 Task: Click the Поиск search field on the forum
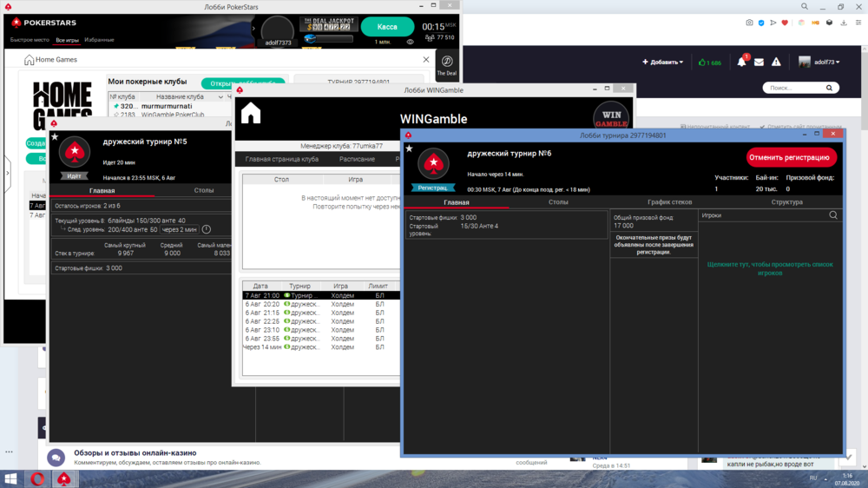tap(794, 88)
